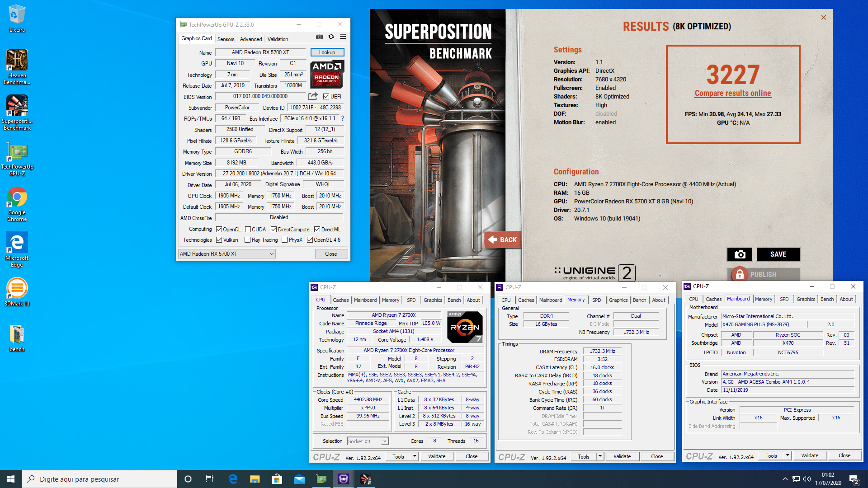The image size is (868, 488).
Task: Toggle the Ray Tracing checkbox
Action: coord(247,239)
